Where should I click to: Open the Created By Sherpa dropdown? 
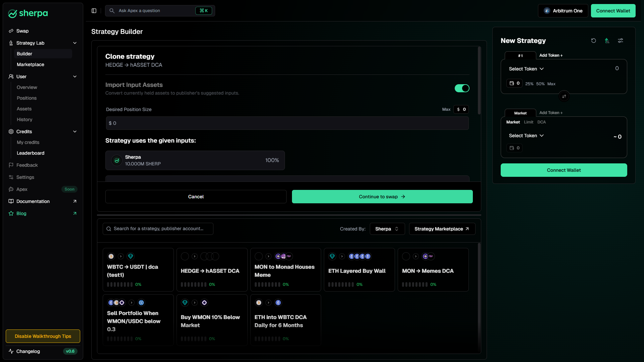(387, 229)
